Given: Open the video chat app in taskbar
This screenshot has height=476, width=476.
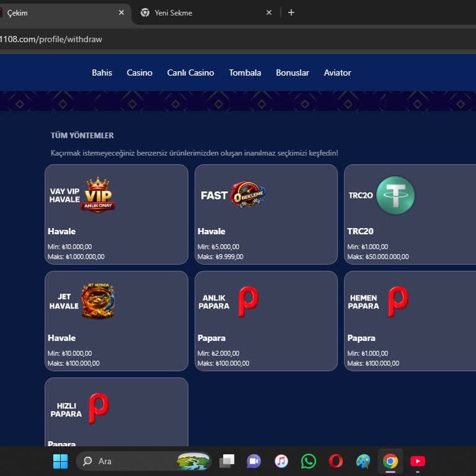Looking at the screenshot, I should pyautogui.click(x=253, y=461).
